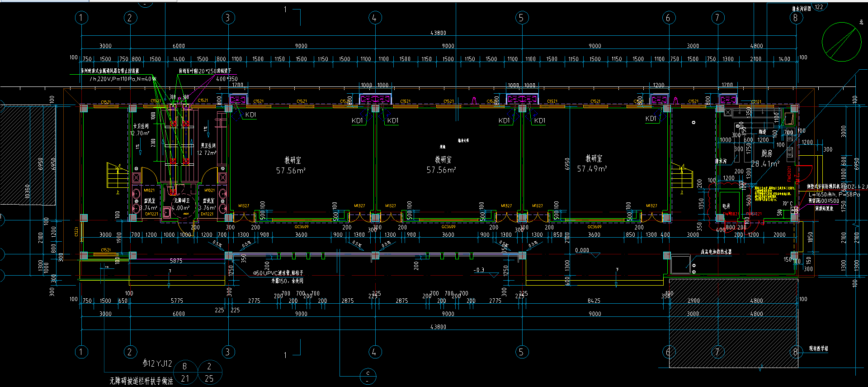This screenshot has height=387, width=868.
Task: Click the C2121 window tag
Action: click(x=756, y=102)
